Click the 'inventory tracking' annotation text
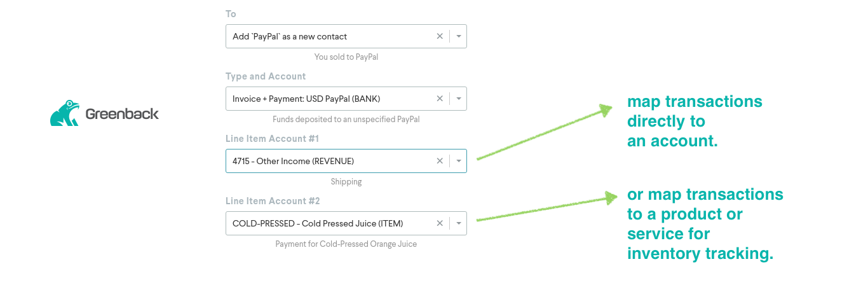 pyautogui.click(x=700, y=254)
